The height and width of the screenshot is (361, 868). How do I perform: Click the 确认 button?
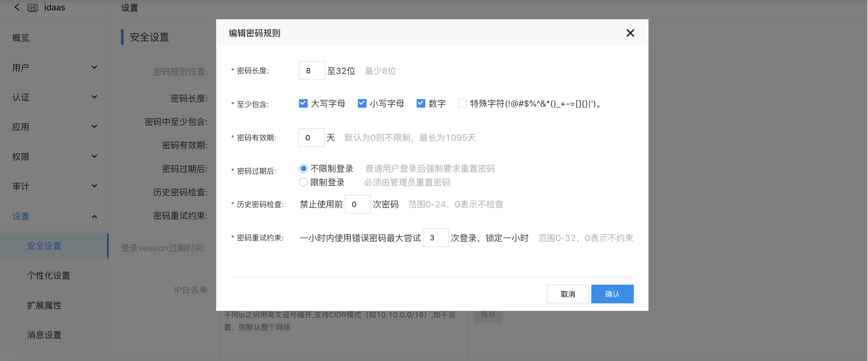(x=612, y=294)
